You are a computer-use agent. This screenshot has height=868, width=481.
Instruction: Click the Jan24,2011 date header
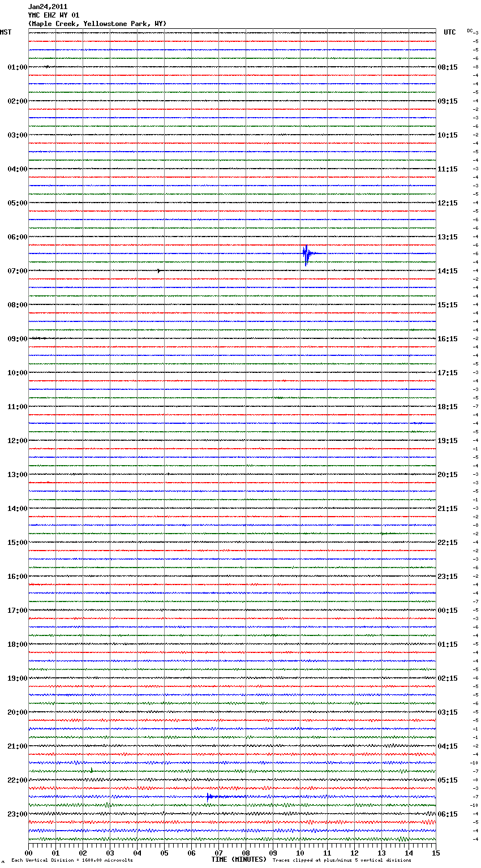(48, 7)
